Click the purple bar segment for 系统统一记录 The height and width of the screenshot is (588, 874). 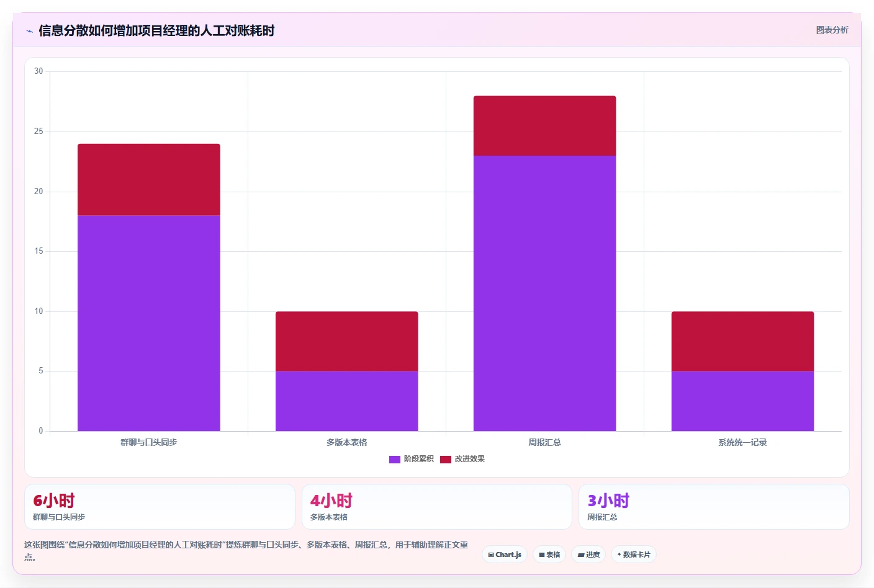tap(742, 401)
